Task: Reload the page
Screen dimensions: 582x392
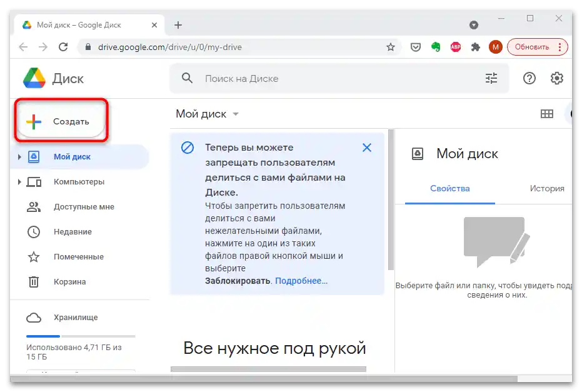Action: pos(63,47)
